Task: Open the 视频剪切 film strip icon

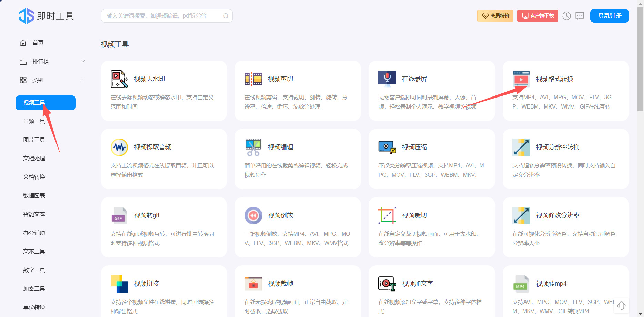Action: pos(253,79)
